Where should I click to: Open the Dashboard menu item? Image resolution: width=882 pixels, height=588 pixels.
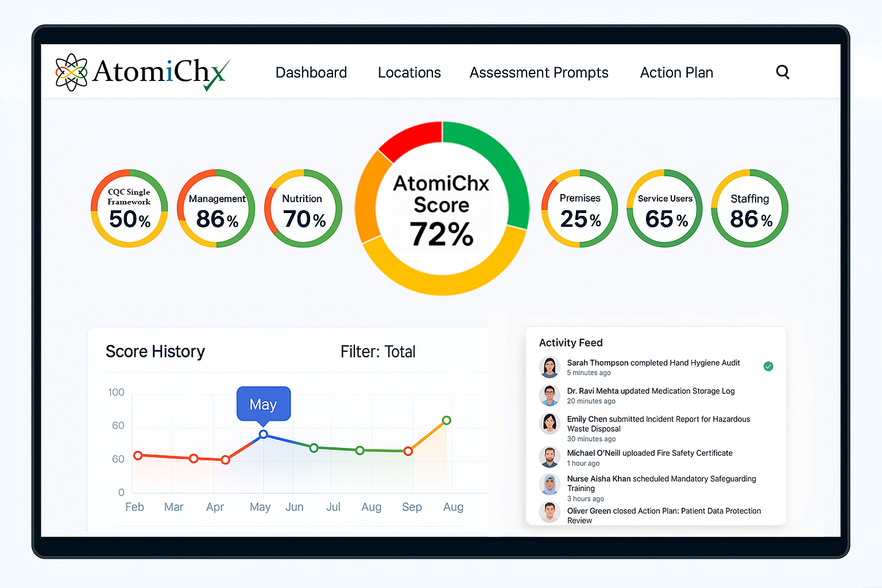[x=311, y=72]
